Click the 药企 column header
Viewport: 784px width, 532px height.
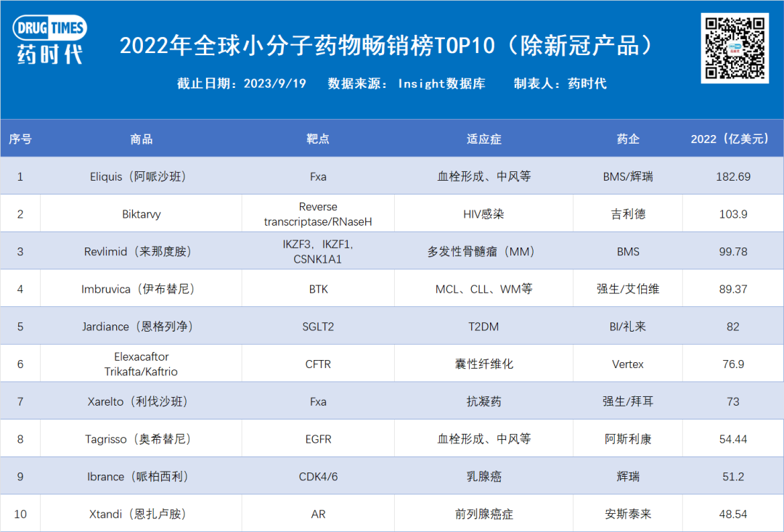(x=628, y=139)
